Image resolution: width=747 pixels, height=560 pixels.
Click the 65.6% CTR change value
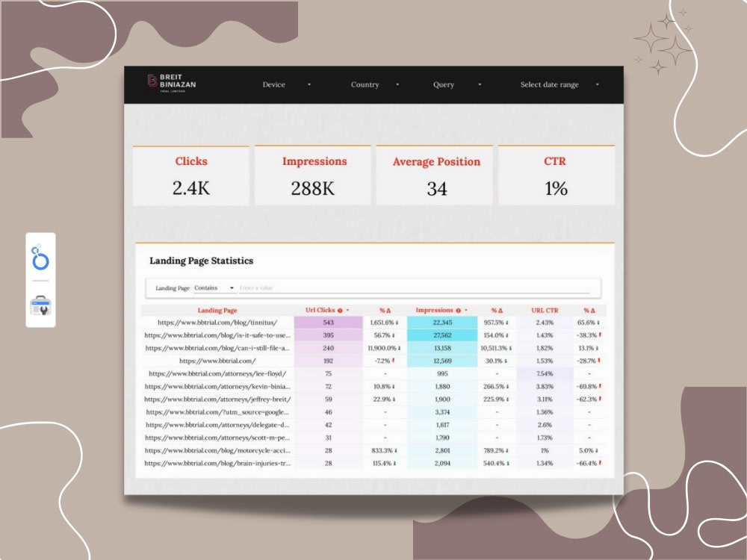[586, 323]
